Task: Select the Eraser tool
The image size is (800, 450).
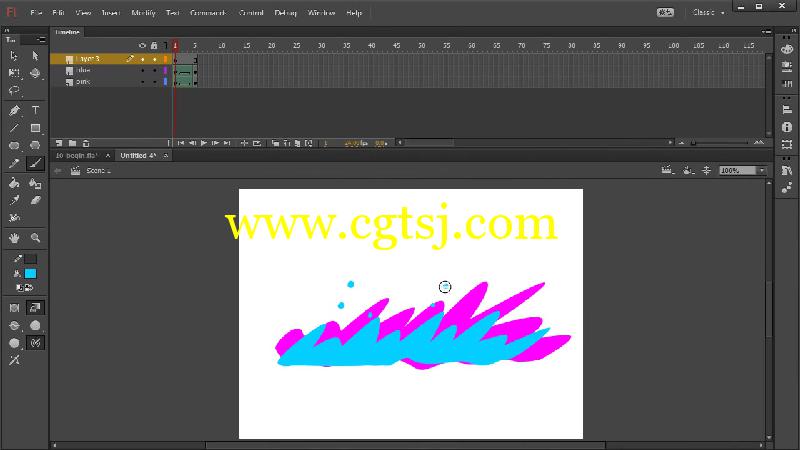Action: pos(35,200)
